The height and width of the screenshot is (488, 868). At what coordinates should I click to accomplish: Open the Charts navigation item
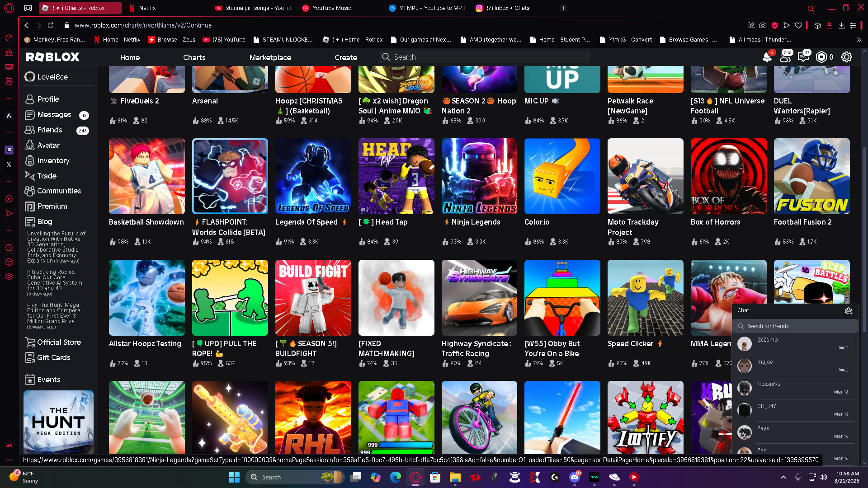click(194, 57)
